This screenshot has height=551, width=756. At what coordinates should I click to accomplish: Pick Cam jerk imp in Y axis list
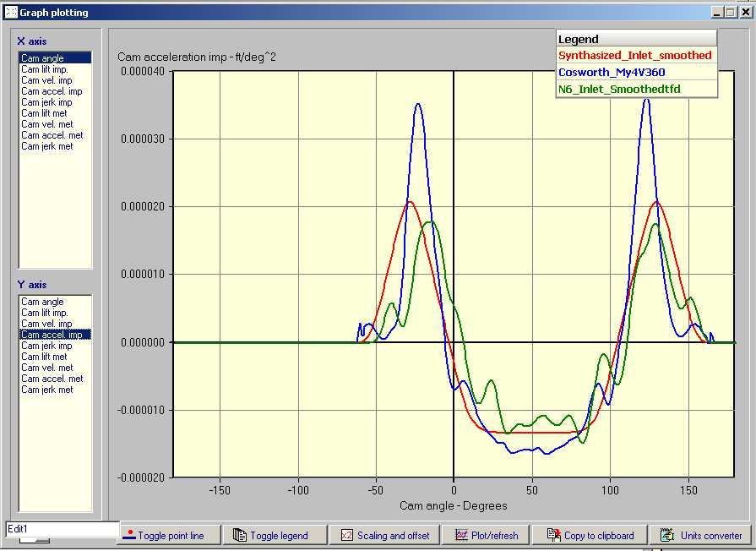pos(46,346)
